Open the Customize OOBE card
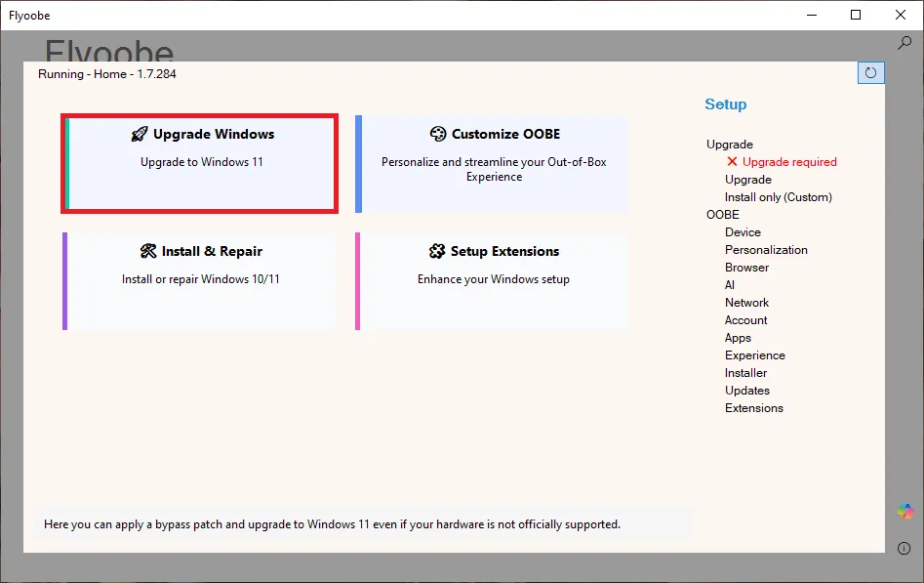Screen dimensions: 924x583 (x=492, y=163)
